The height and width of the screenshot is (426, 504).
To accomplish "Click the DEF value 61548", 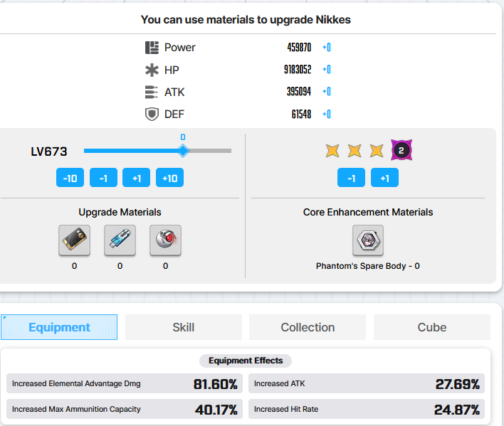I will click(x=302, y=115).
